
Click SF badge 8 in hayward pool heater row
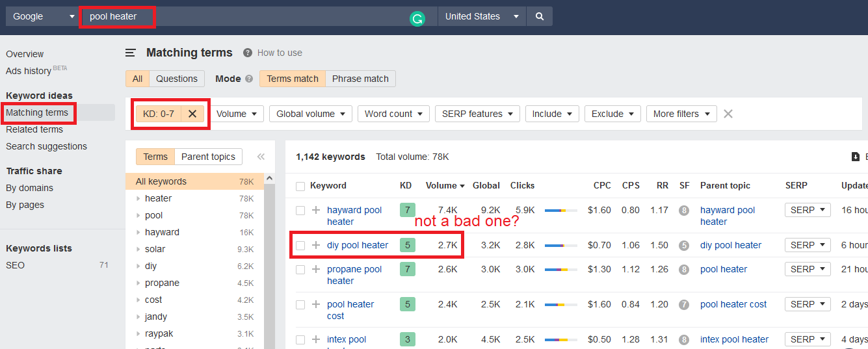coord(684,210)
